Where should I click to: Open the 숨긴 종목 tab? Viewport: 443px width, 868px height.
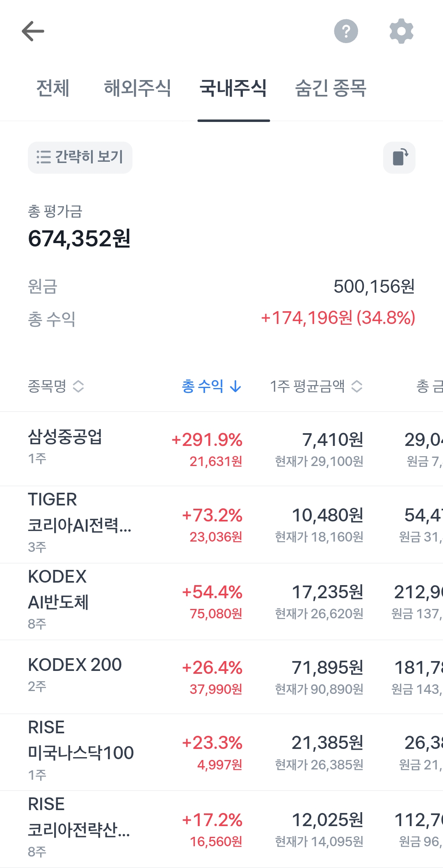pos(331,88)
